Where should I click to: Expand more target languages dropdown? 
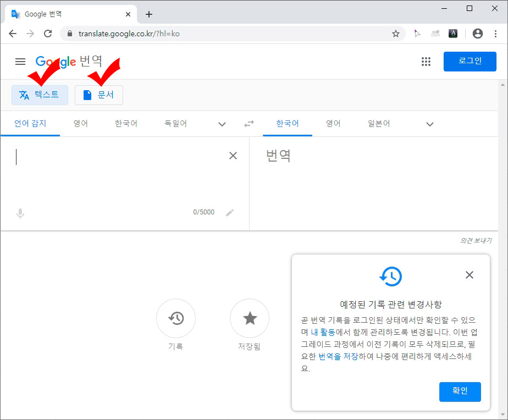coord(429,124)
